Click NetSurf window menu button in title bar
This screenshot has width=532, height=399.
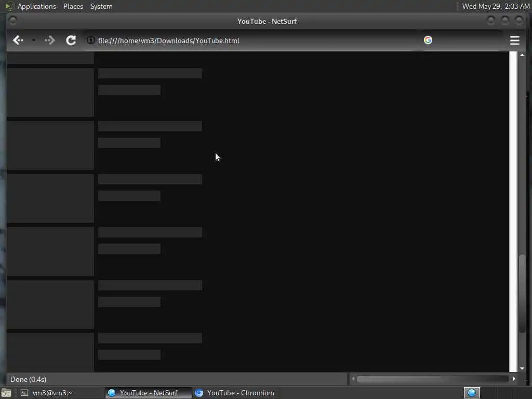[13, 21]
